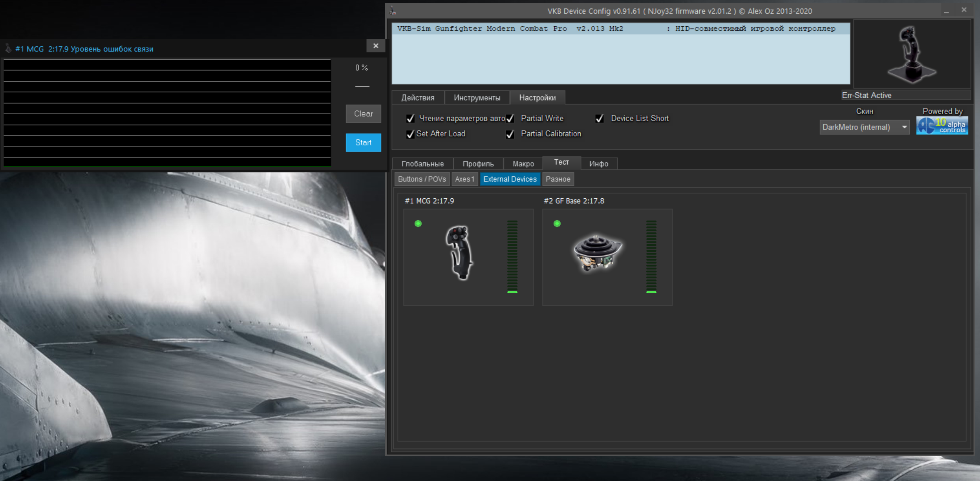This screenshot has width=980, height=481.
Task: Click the green status LED of #1 MCG
Action: (x=418, y=223)
